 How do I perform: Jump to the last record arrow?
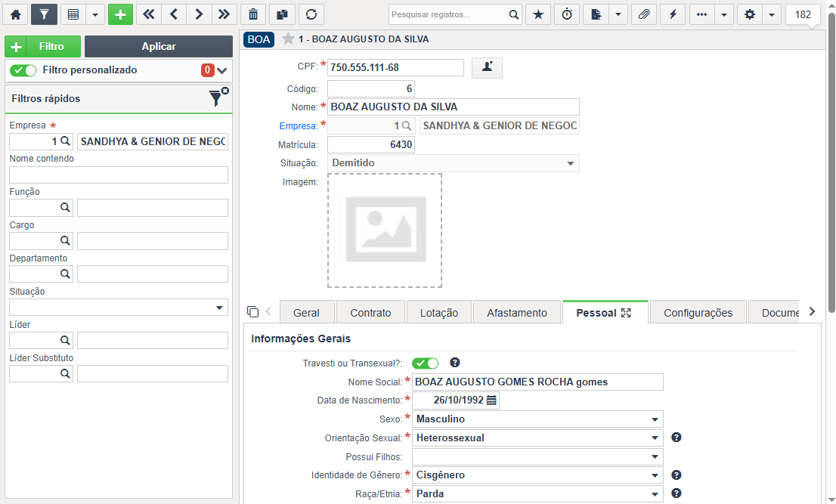coord(224,14)
